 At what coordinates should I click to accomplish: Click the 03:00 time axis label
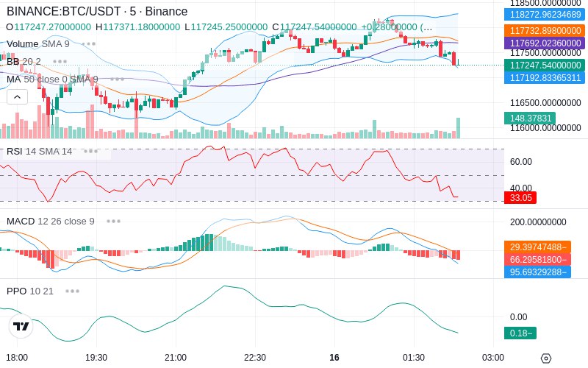(492, 358)
